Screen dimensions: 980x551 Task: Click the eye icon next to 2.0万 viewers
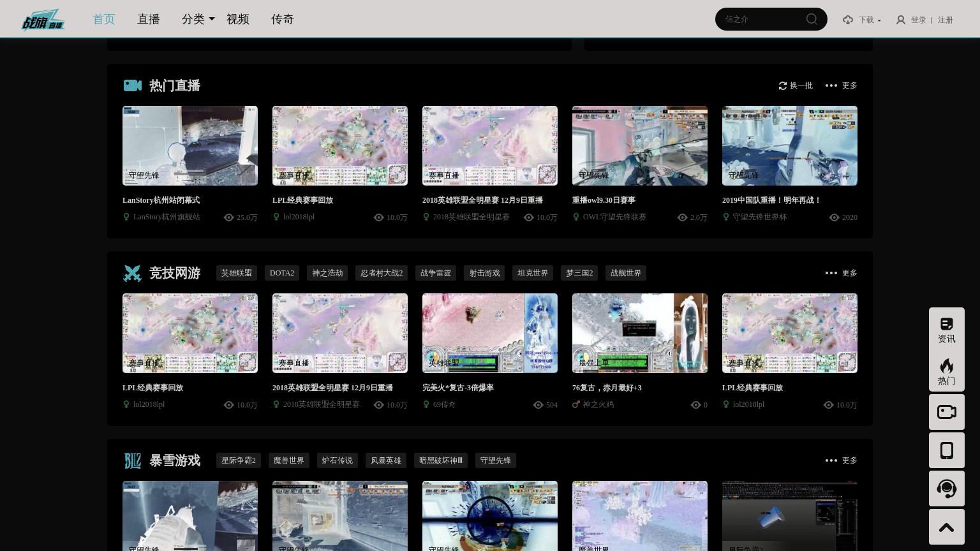(x=682, y=217)
